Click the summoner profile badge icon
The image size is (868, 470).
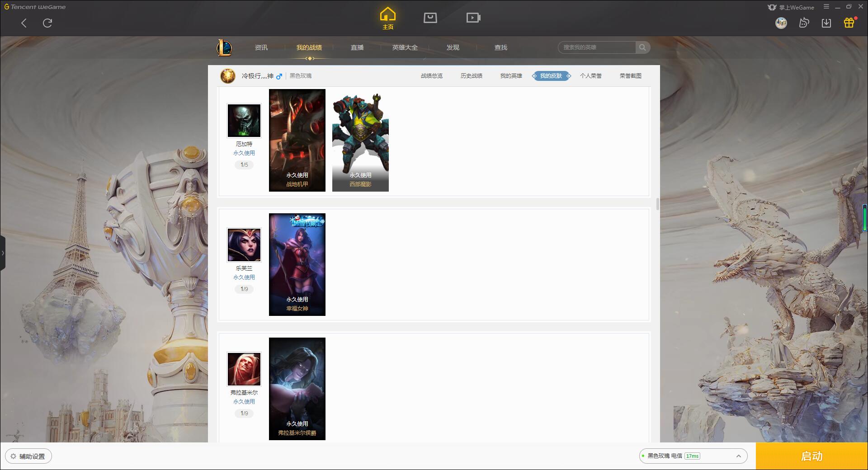point(228,76)
